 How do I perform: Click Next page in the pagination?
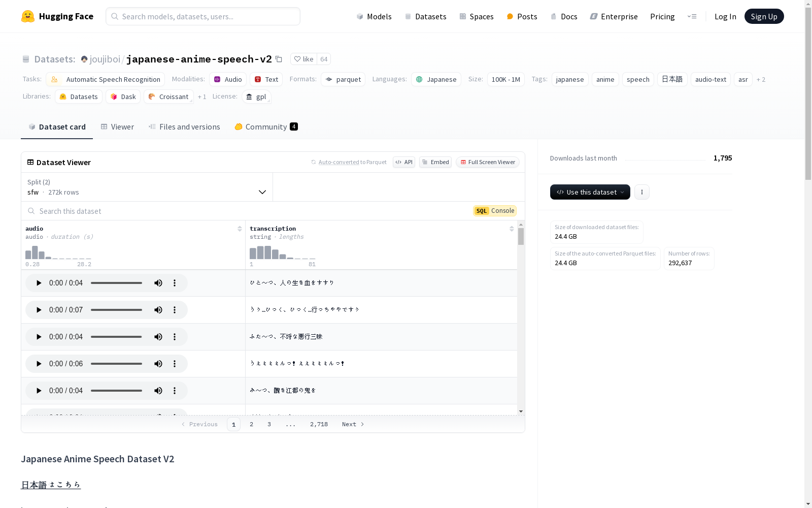pyautogui.click(x=353, y=424)
